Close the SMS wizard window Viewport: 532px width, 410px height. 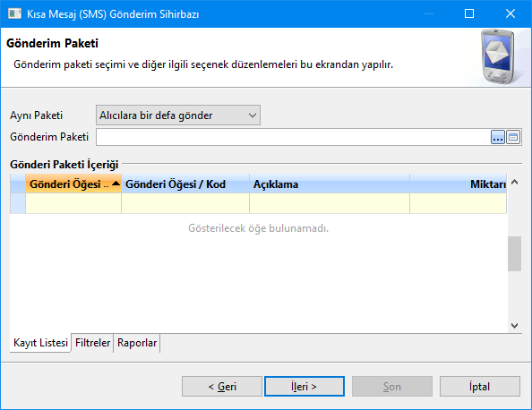(x=511, y=13)
